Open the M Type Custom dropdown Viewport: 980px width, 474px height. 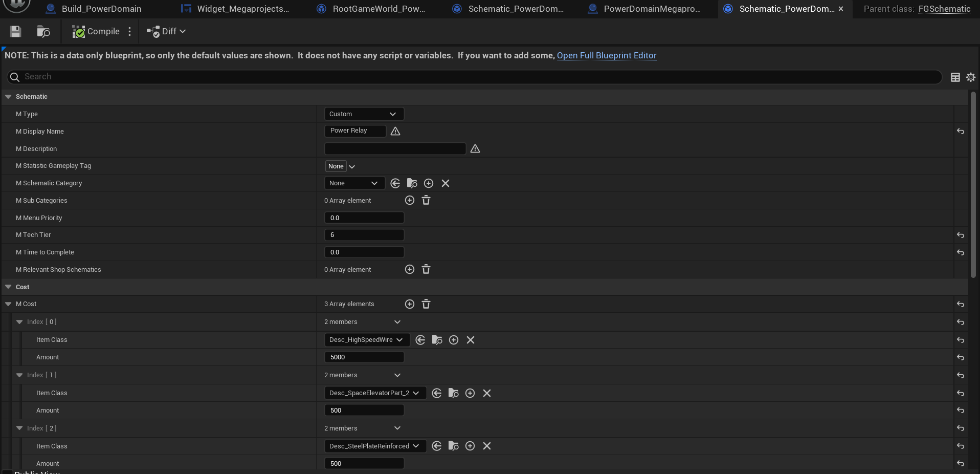click(364, 114)
